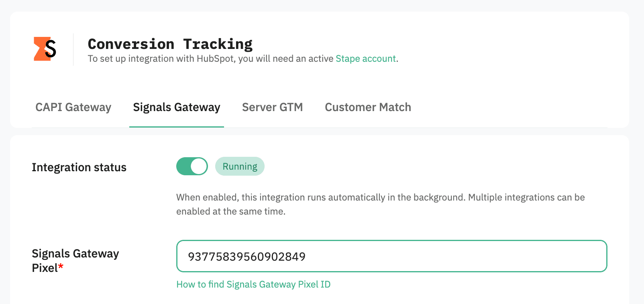Click the Stape logo icon
This screenshot has width=644, height=304.
tap(45, 49)
